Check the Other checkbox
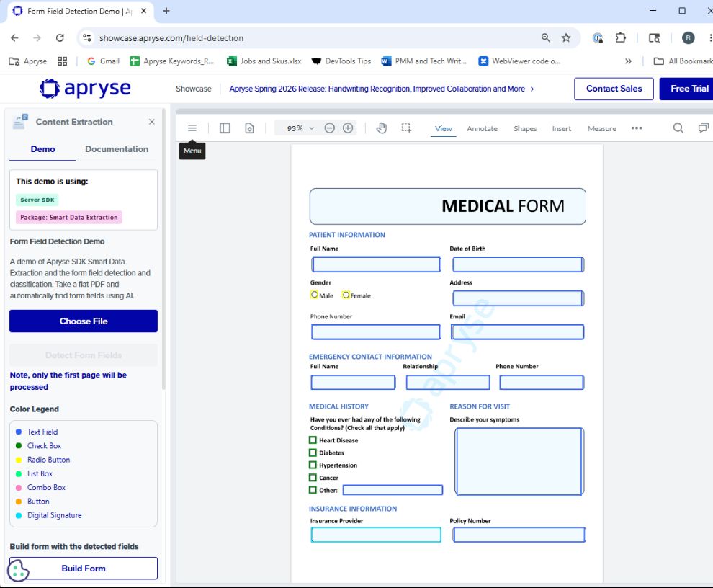This screenshot has height=588, width=713. 313,490
